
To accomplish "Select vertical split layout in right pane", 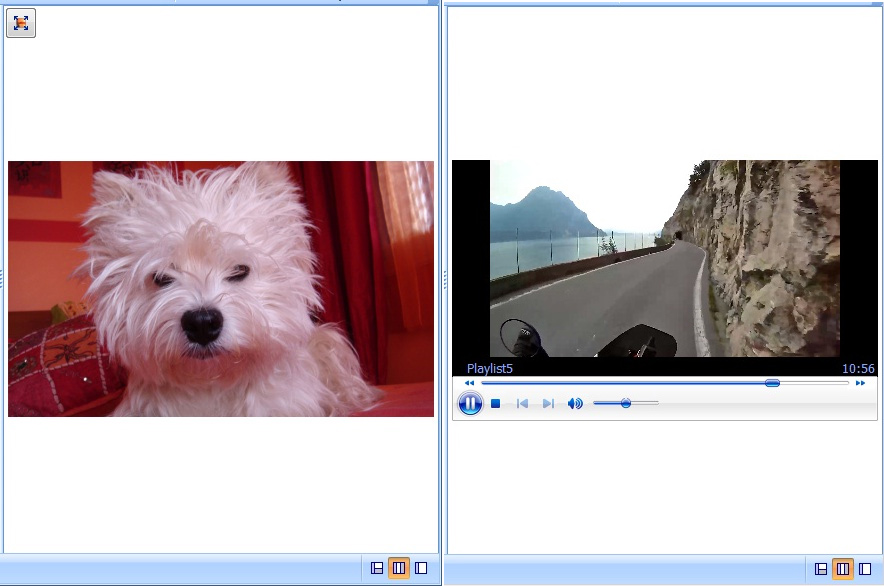I will point(843,569).
